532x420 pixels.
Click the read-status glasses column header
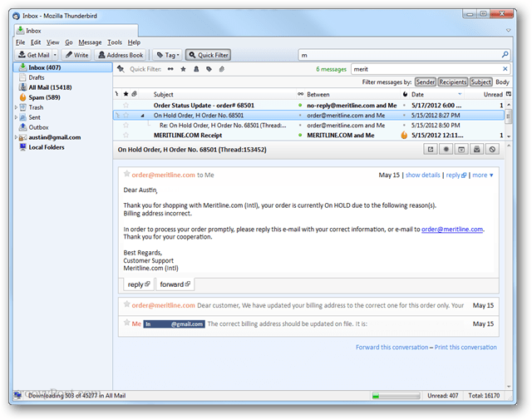[x=300, y=94]
